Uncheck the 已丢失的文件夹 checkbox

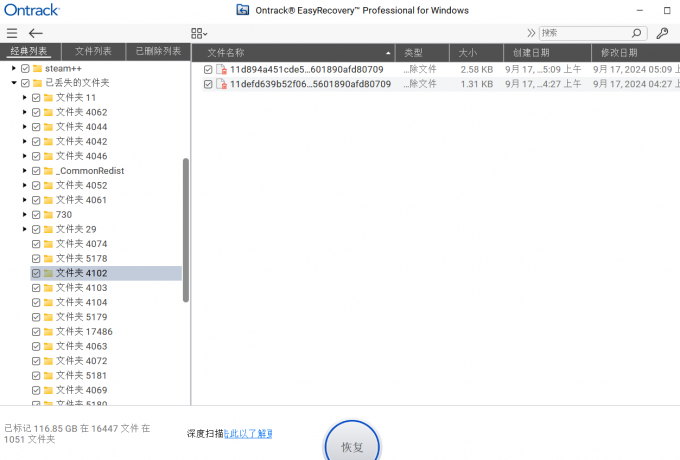click(x=26, y=83)
